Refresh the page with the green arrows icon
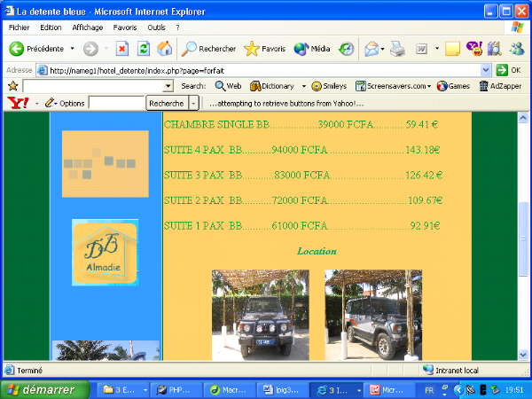The height and width of the screenshot is (399, 532). 143,49
